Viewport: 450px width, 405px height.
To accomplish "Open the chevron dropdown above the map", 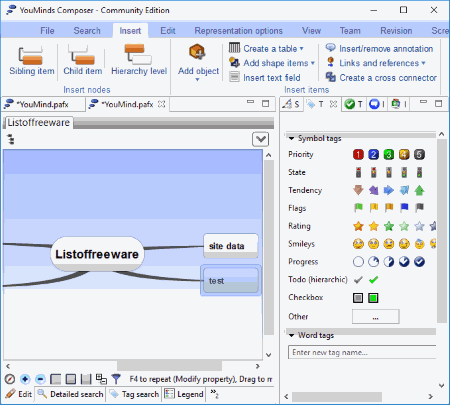I will (x=261, y=139).
